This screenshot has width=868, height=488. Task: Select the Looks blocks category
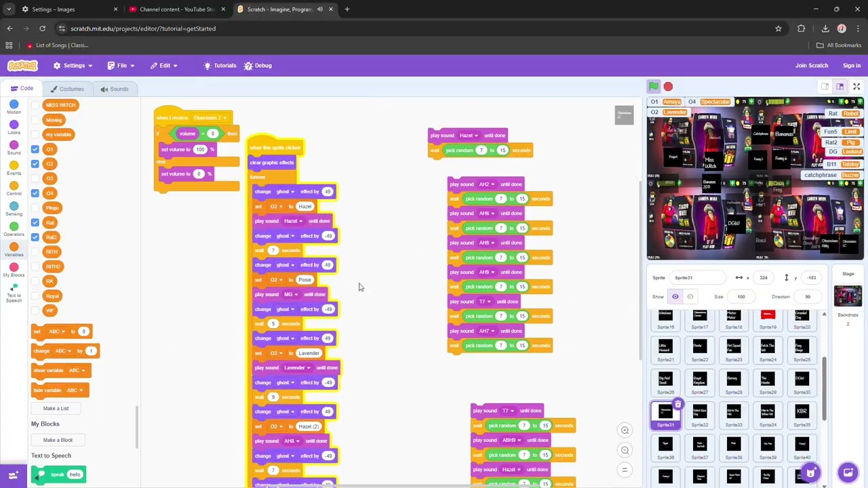click(14, 127)
